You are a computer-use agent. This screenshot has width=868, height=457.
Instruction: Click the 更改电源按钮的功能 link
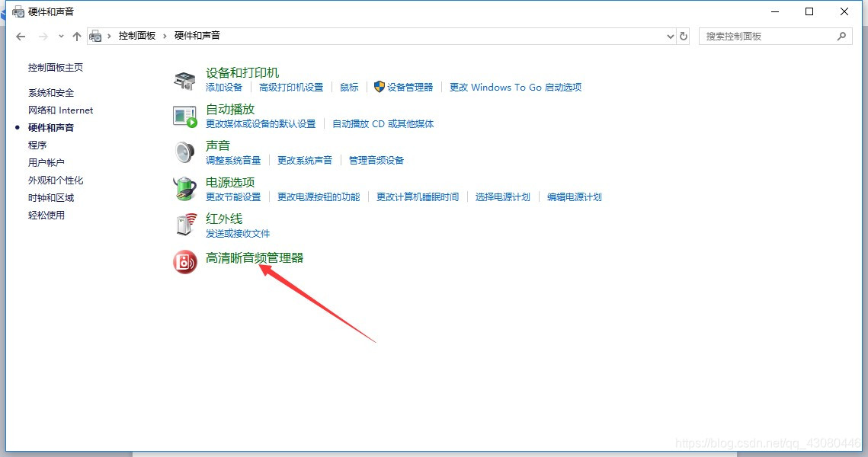(x=319, y=197)
